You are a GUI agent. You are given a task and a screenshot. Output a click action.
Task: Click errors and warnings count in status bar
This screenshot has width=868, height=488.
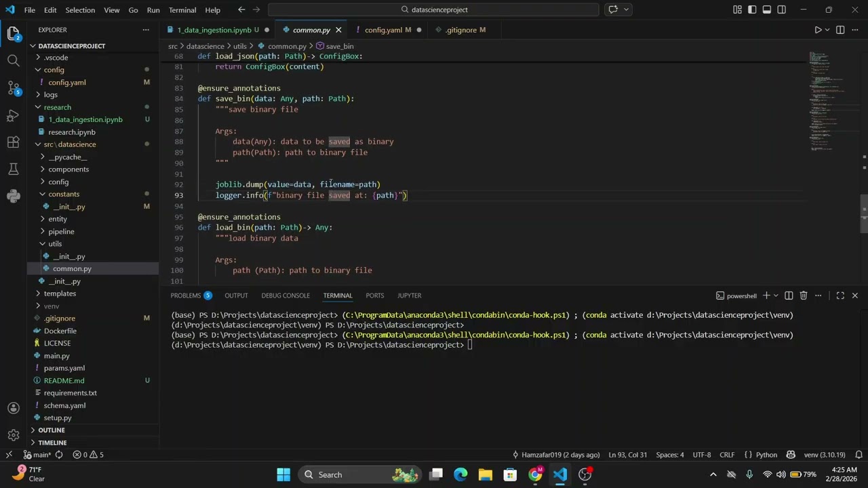[88, 455]
